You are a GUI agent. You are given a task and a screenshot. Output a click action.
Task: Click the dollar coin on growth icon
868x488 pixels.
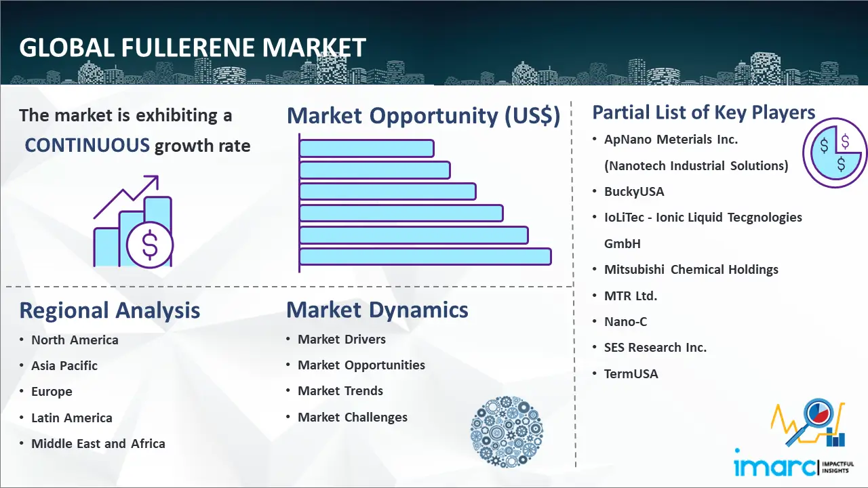click(x=150, y=245)
